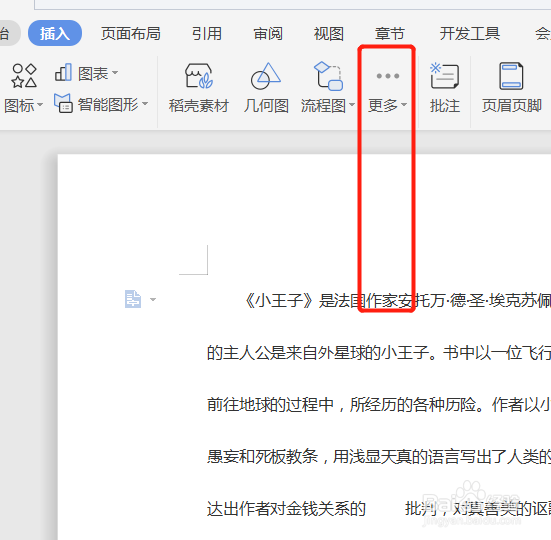Switch to the 审阅 tab

tap(268, 34)
